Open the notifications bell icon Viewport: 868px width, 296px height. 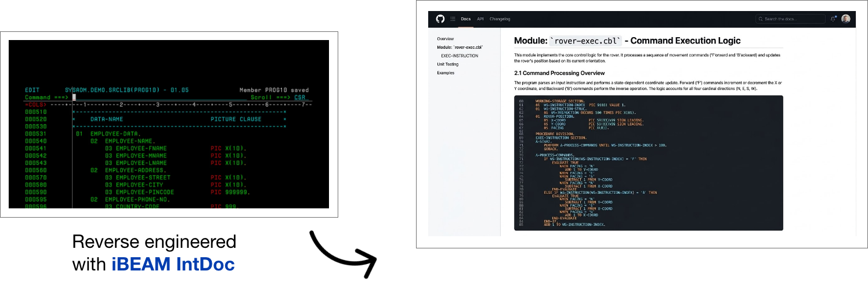coord(834,19)
